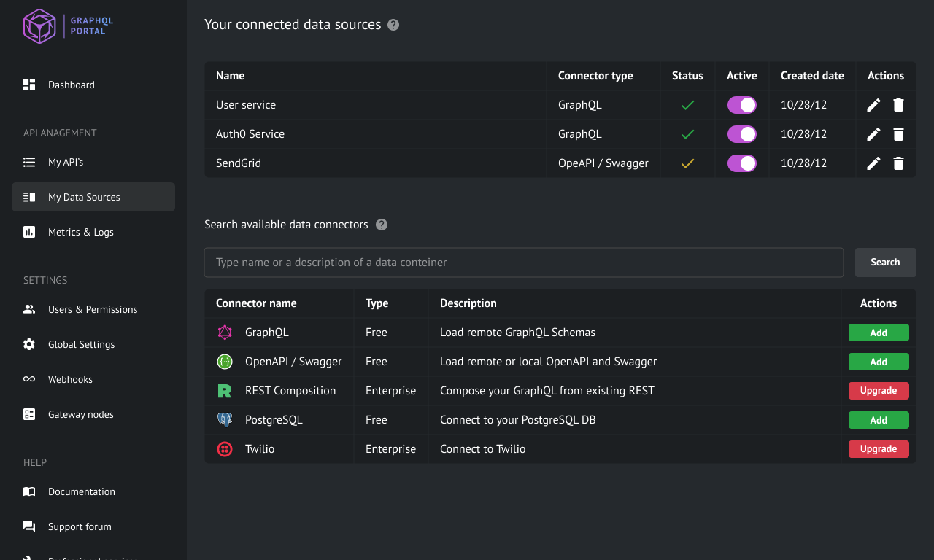Add the PostgreSQL connector
The height and width of the screenshot is (560, 934).
pos(879,420)
